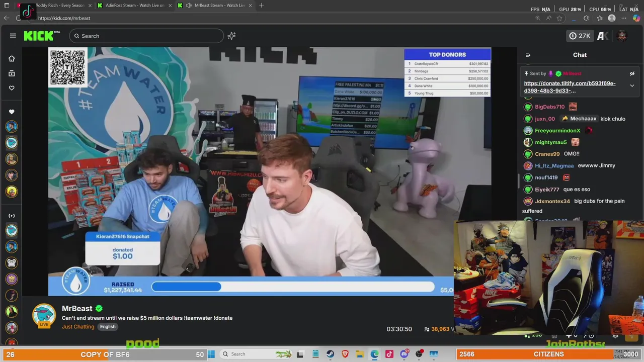Mute the MrBeast Stream tab audio
Screen dimensions: 644x362
pos(189,5)
